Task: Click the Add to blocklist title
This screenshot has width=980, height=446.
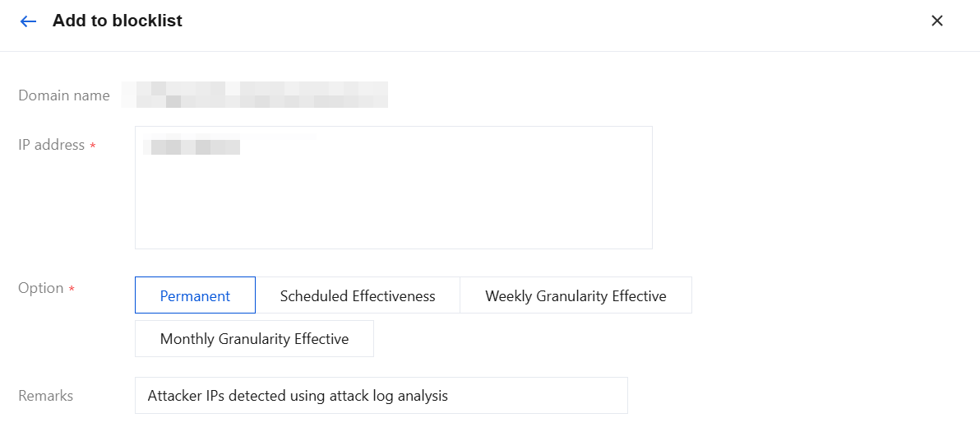Action: click(118, 21)
